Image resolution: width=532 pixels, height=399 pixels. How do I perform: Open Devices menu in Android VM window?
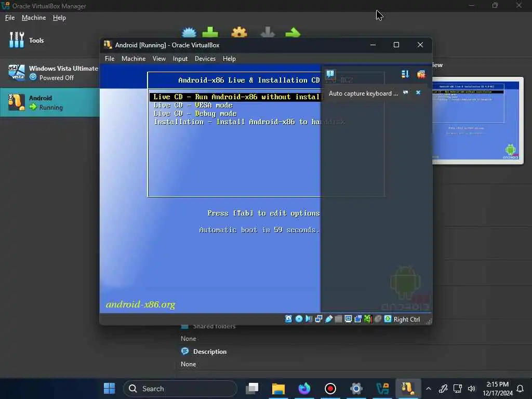tap(205, 59)
